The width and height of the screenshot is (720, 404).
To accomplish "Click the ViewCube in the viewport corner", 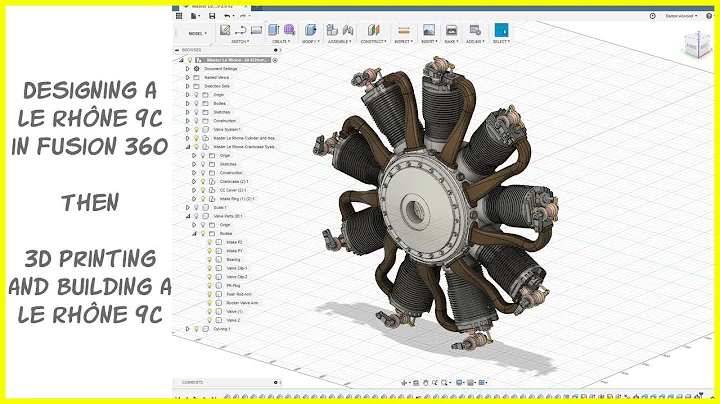I will (x=697, y=45).
